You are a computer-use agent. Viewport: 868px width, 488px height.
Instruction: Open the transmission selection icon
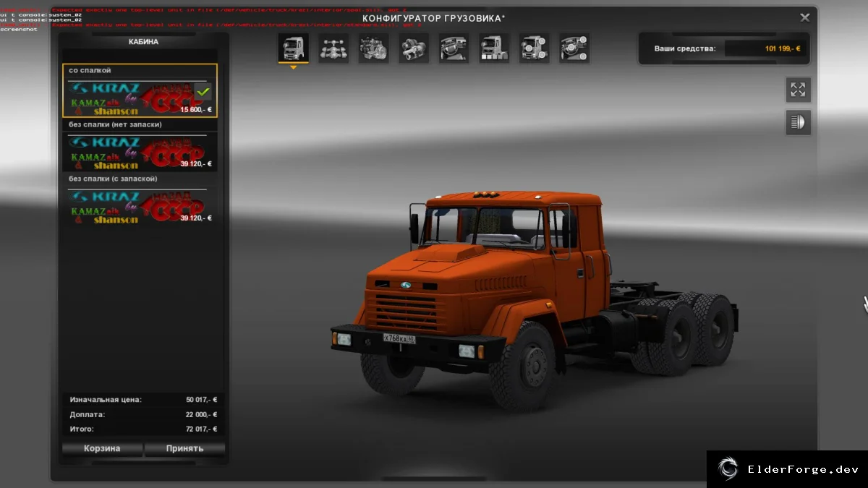[414, 48]
